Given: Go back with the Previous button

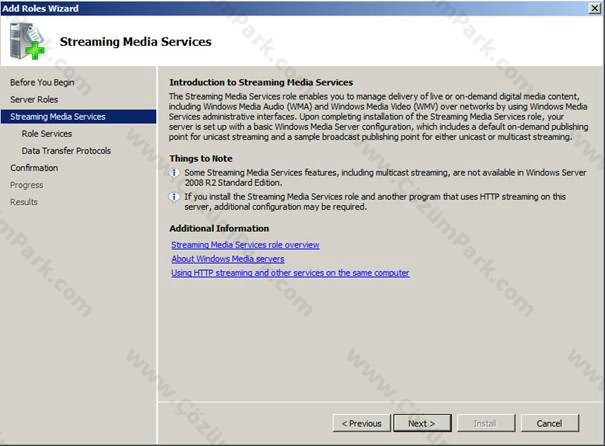Looking at the screenshot, I should [362, 423].
